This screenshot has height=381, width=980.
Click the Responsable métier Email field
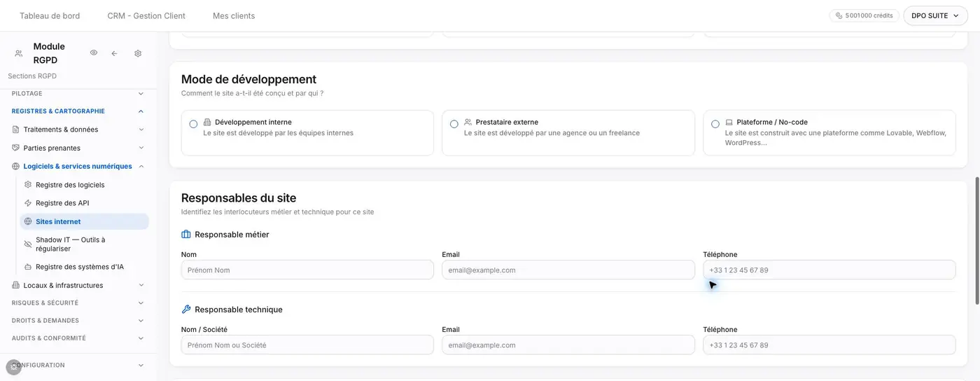tap(568, 270)
